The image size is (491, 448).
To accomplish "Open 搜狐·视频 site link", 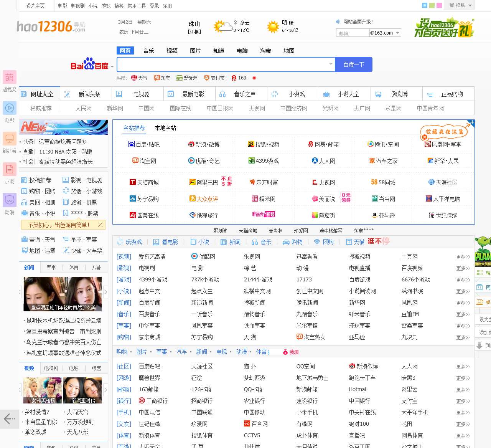I will (x=264, y=144).
